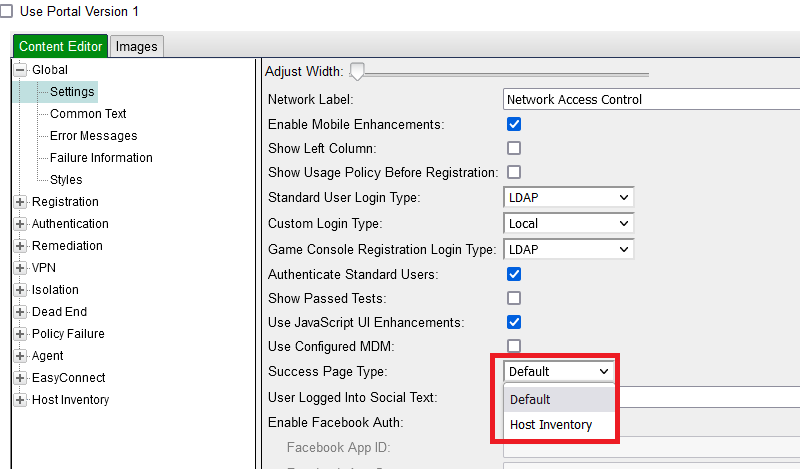800x469 pixels.
Task: Expand the Policy Failure node plus icon
Action: [20, 334]
